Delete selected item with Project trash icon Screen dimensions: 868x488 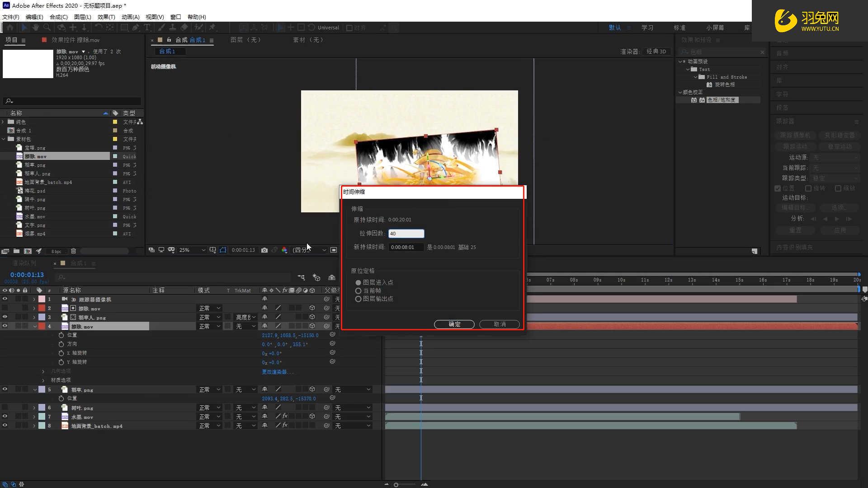(x=73, y=251)
